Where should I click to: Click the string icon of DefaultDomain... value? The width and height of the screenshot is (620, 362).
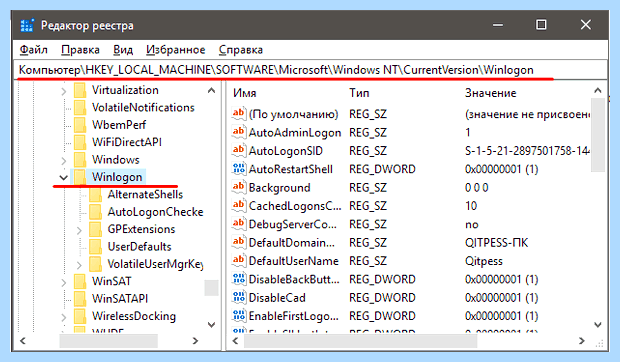click(238, 242)
